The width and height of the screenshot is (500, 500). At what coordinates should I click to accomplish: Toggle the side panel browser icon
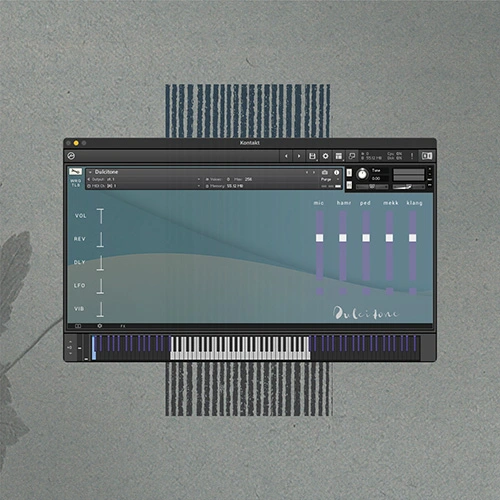[427, 156]
